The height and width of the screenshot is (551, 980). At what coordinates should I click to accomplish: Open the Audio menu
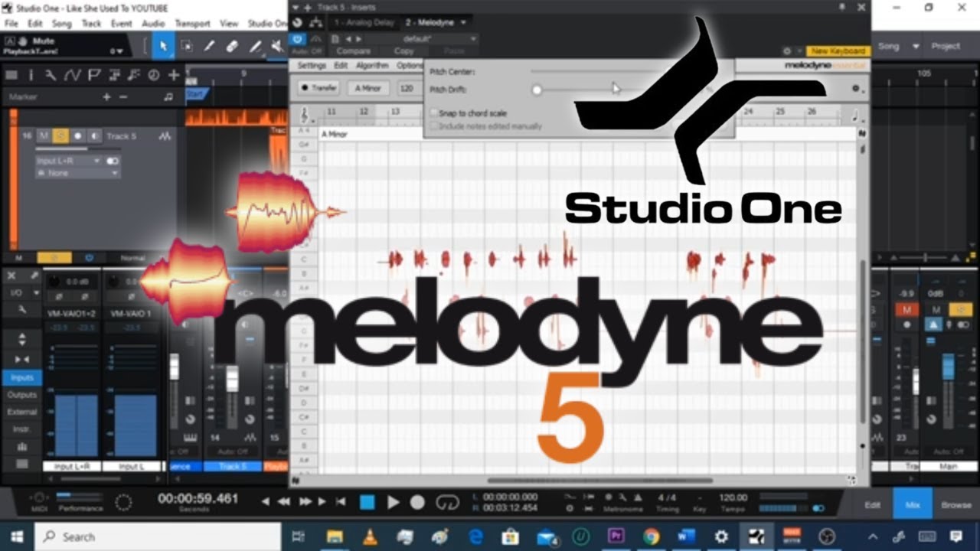(153, 24)
